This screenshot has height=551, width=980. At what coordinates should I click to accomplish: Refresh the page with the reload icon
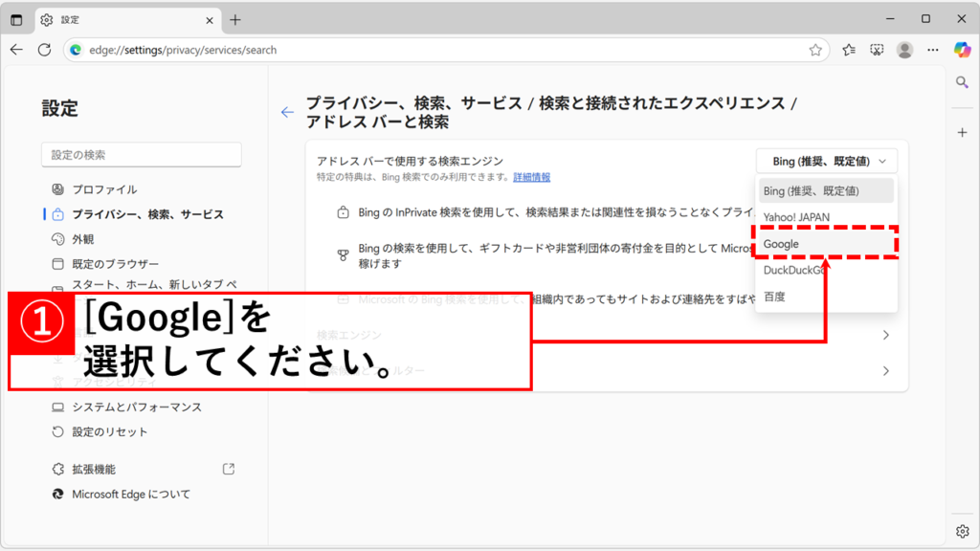pos(44,50)
